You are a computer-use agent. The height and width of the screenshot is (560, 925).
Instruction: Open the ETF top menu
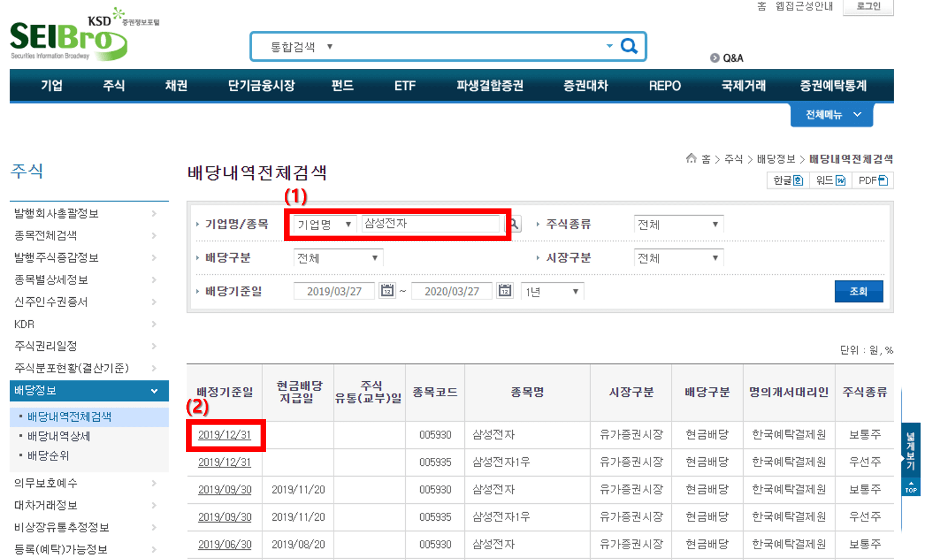[x=404, y=86]
